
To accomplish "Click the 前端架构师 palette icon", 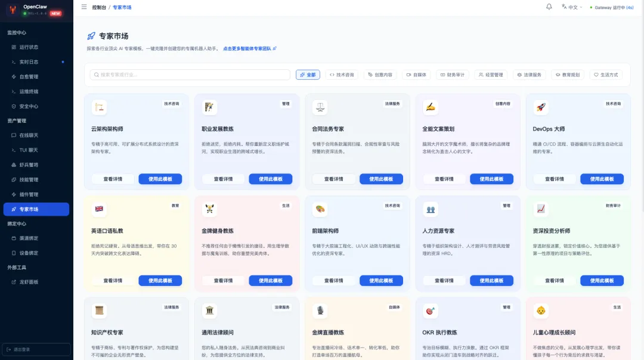I will tap(320, 209).
